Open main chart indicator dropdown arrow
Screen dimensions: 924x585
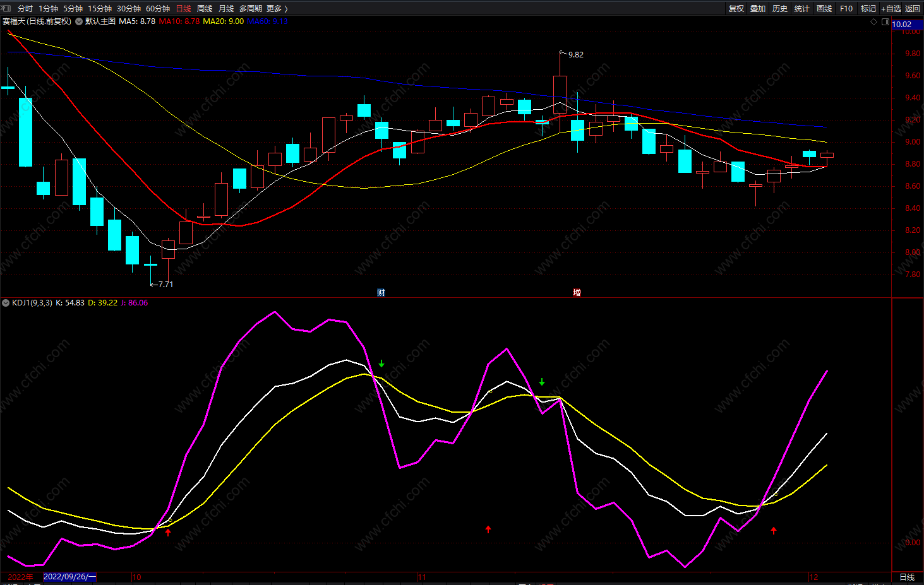click(x=79, y=21)
